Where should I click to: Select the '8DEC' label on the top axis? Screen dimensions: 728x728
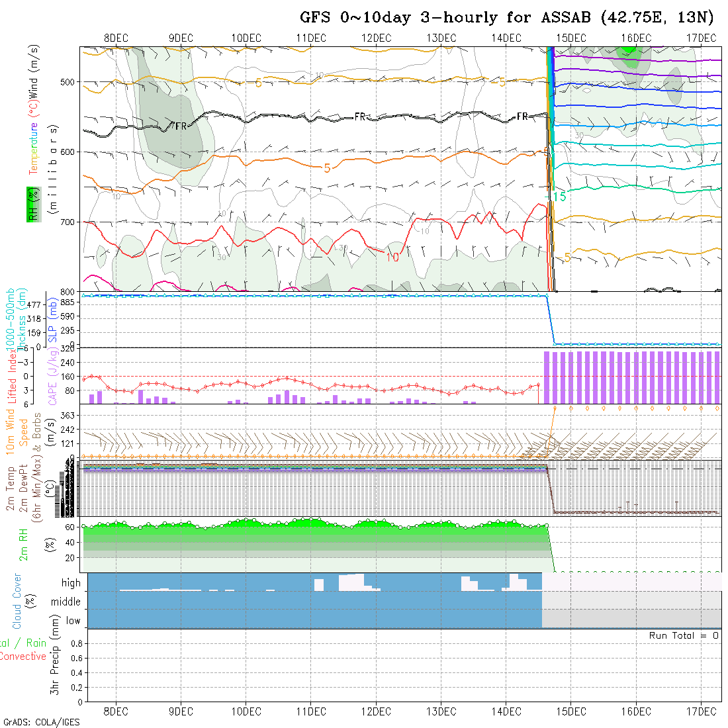[116, 38]
